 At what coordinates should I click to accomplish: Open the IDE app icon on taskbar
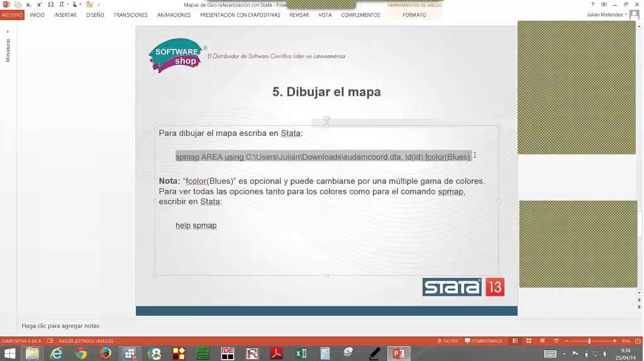pos(227,353)
